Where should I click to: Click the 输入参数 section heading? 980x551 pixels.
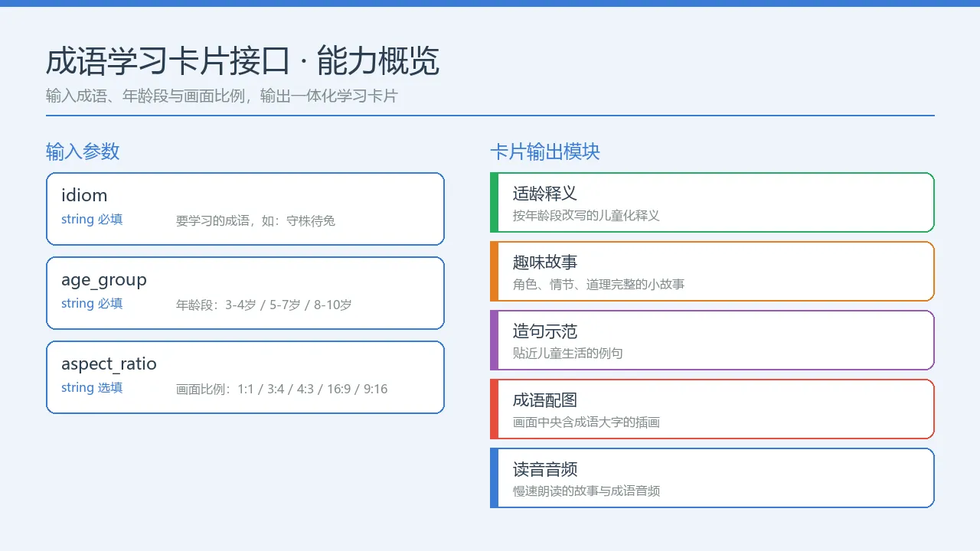(x=83, y=152)
